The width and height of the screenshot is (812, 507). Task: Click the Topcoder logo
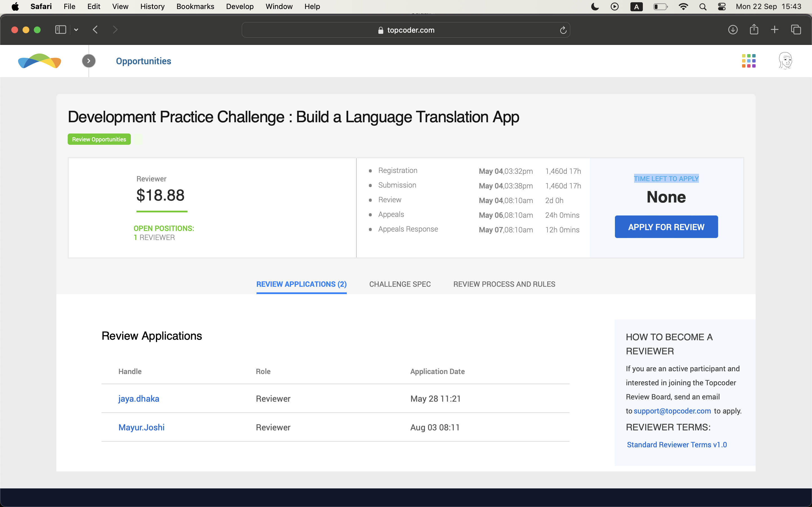coord(39,61)
